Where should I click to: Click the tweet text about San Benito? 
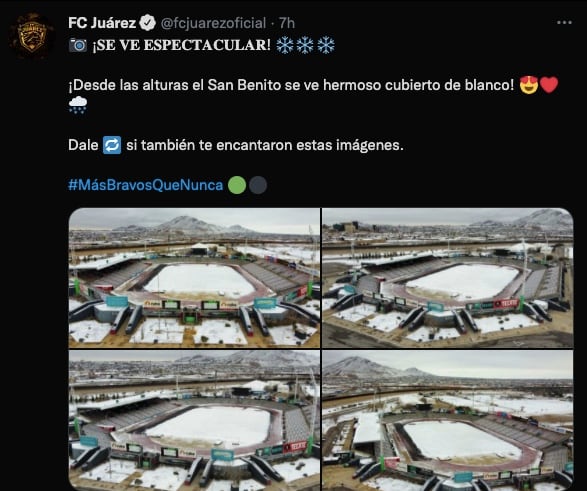point(291,85)
